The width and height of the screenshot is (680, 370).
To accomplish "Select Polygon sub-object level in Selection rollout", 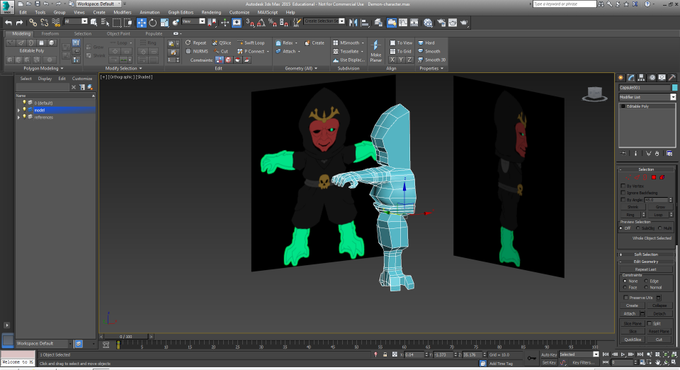I will 654,177.
